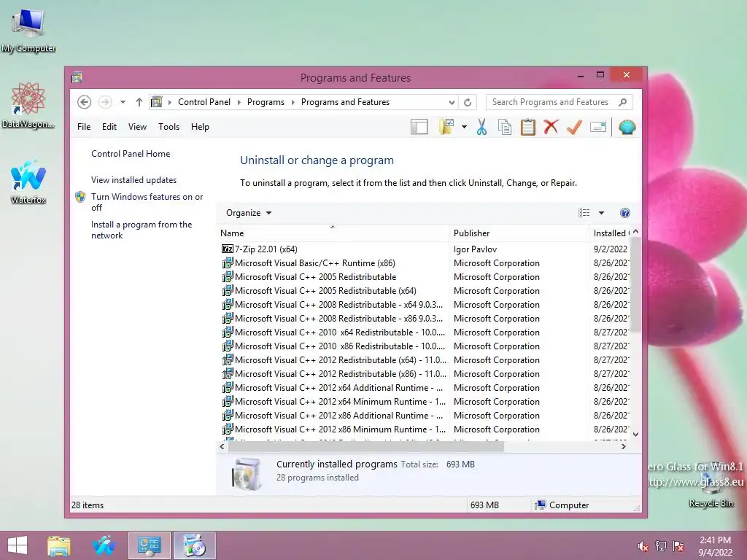Click the red X Delete icon
This screenshot has height=560, width=747.
[x=551, y=127]
